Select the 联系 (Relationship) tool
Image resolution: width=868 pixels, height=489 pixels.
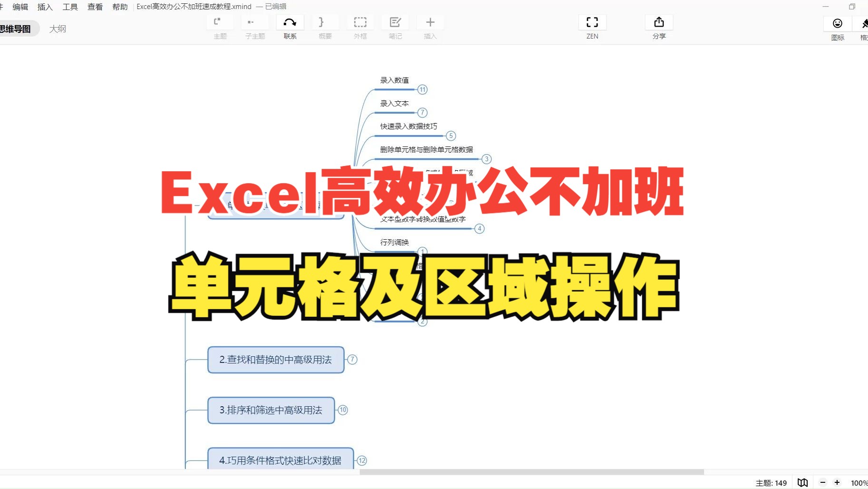coord(290,22)
